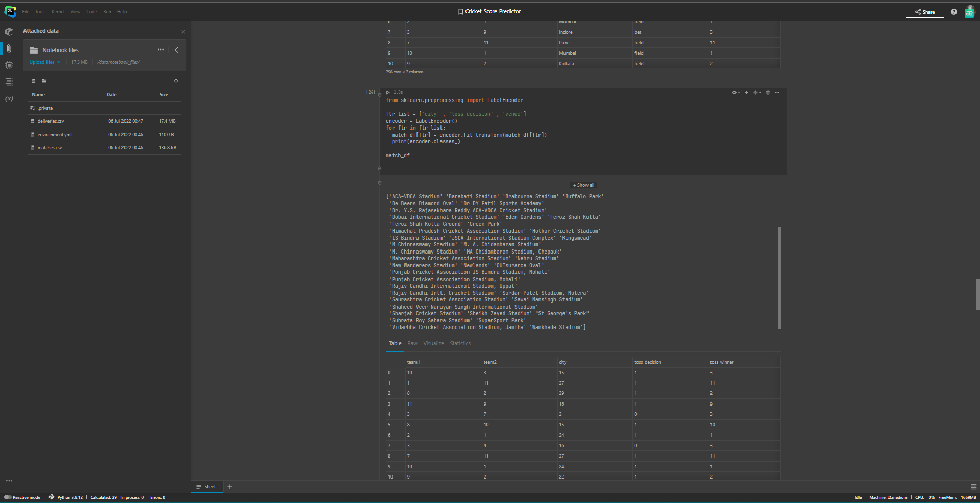Click the paperclip Attached data icon
Image resolution: width=980 pixels, height=503 pixels.
pyautogui.click(x=9, y=48)
